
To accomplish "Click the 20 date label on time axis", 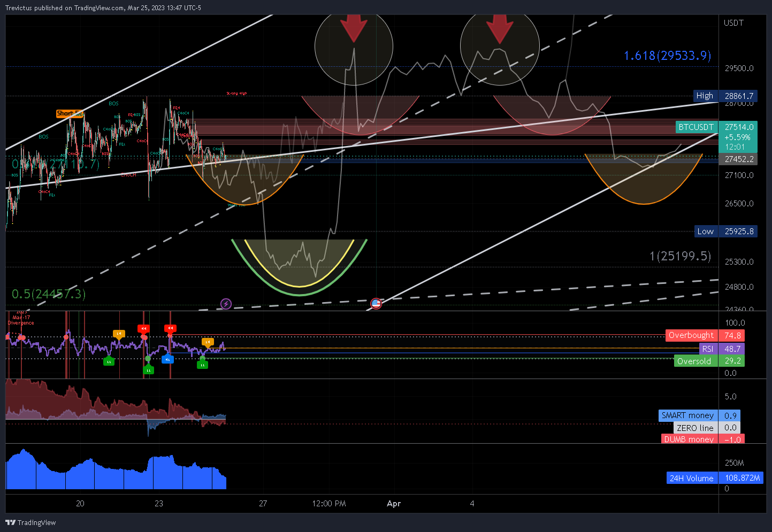I will pos(80,504).
